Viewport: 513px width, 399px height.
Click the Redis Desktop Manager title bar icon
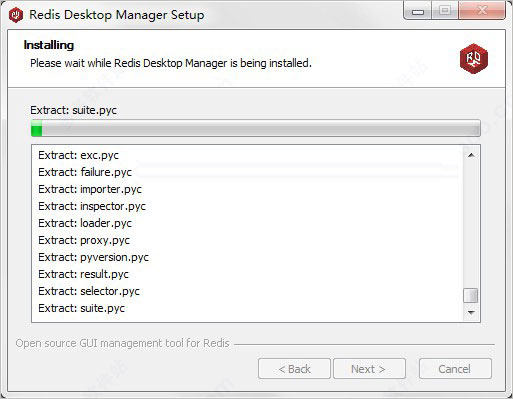click(x=16, y=15)
